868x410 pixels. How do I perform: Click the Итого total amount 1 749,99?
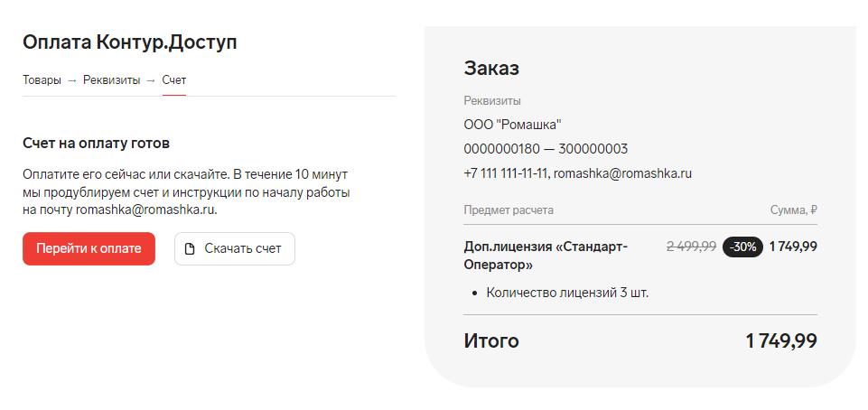coord(781,340)
